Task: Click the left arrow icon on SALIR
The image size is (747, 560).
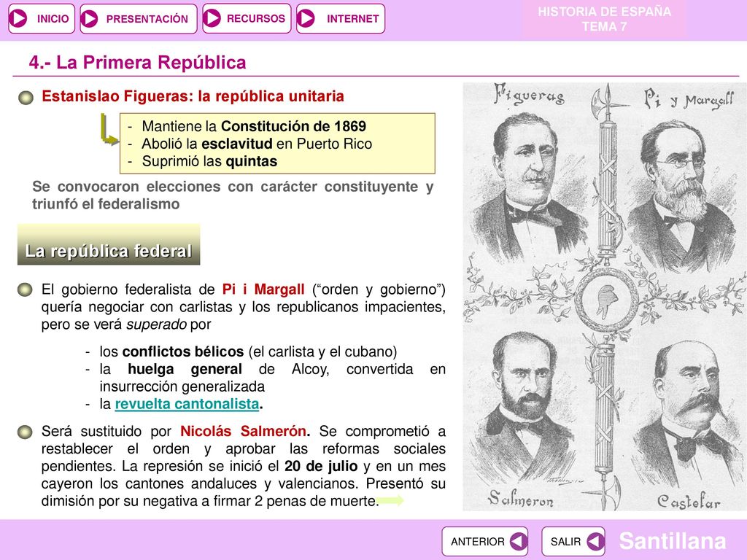Action: click(x=595, y=542)
